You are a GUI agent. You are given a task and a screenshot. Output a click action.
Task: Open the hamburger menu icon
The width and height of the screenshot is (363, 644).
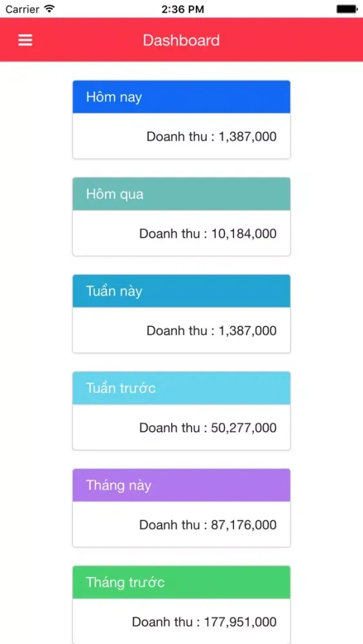tap(25, 40)
